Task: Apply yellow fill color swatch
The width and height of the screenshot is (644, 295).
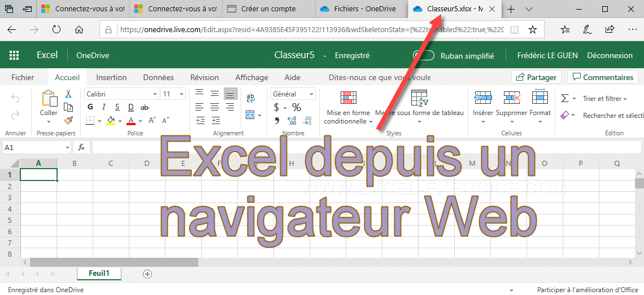Action: point(111,121)
